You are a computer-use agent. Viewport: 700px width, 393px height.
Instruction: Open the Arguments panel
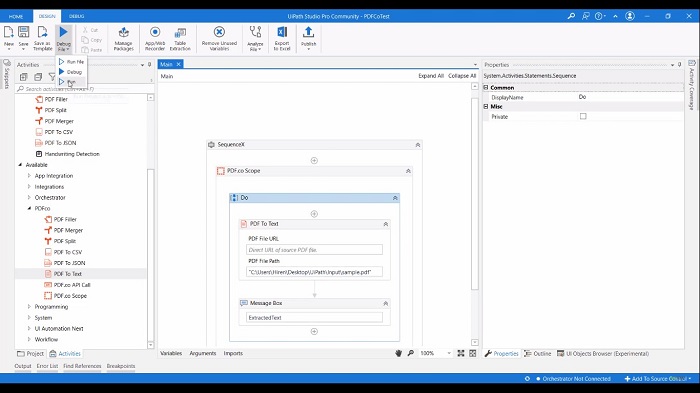[x=203, y=353]
